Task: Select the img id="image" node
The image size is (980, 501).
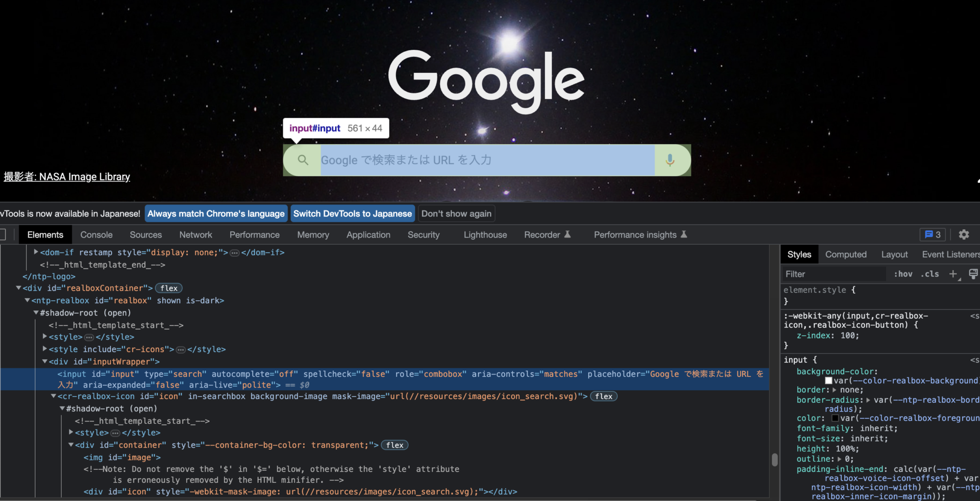Action: (x=122, y=457)
